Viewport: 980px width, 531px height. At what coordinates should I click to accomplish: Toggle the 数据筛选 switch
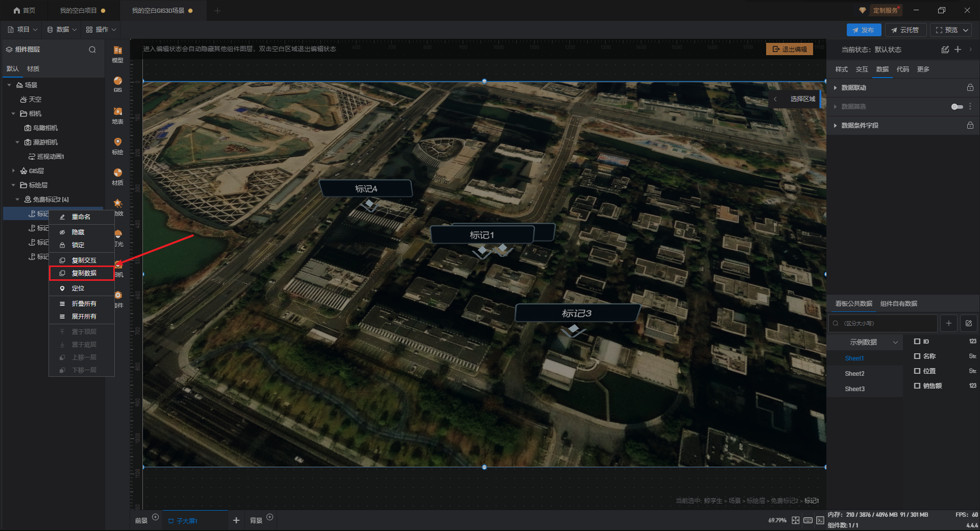(x=957, y=107)
